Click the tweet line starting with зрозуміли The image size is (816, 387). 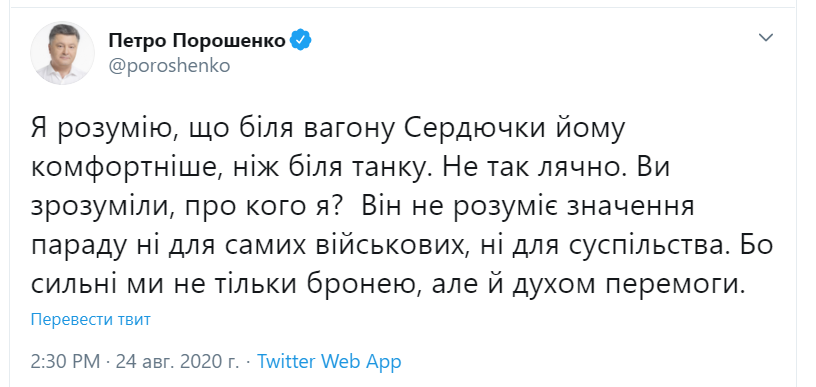tap(363, 208)
